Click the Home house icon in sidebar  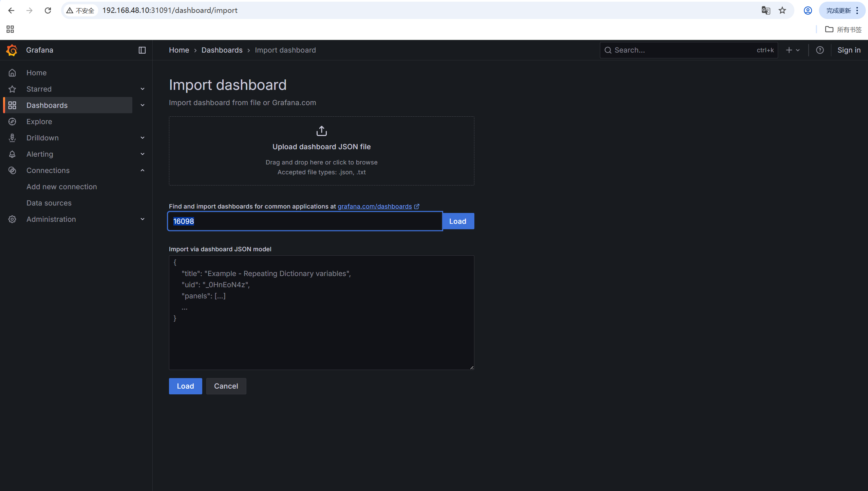tap(12, 73)
